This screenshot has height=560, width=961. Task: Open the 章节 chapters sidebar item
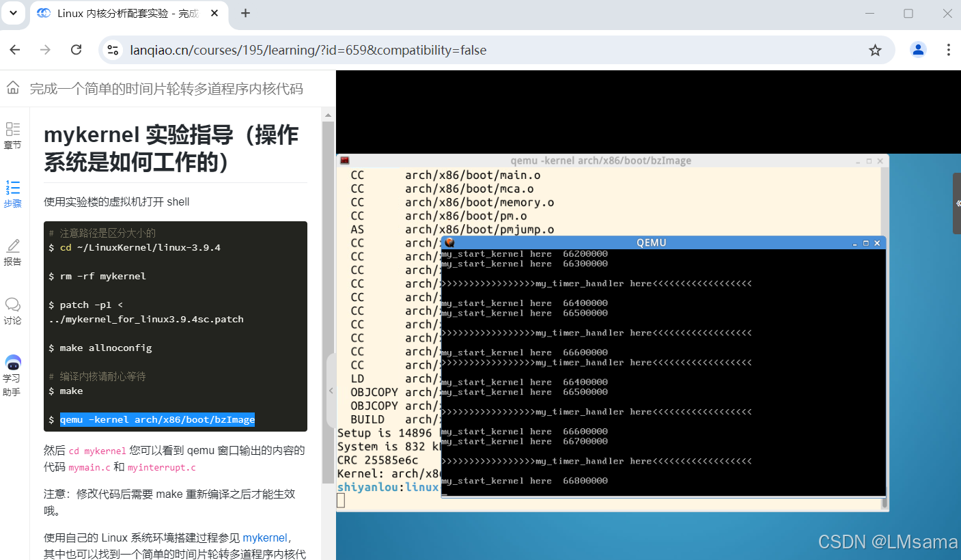click(x=12, y=135)
